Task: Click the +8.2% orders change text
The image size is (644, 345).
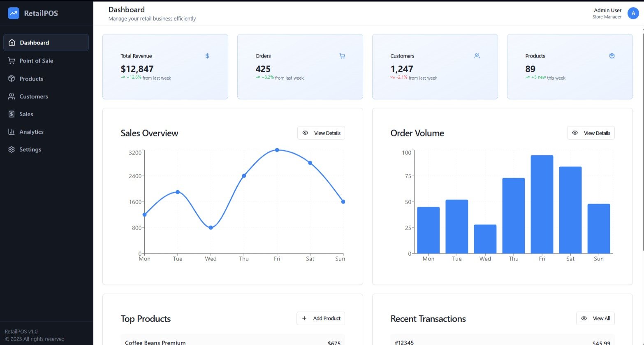Action: (x=268, y=78)
